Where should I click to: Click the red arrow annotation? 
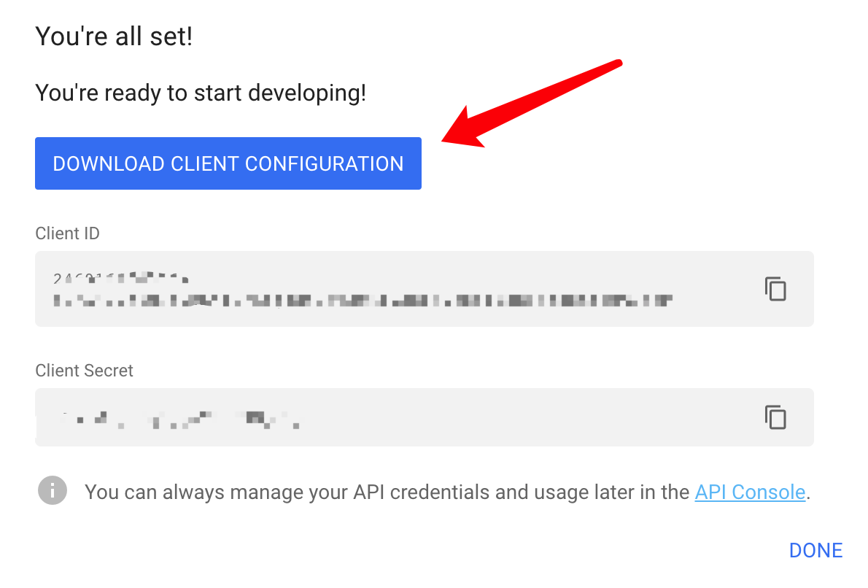point(532,103)
